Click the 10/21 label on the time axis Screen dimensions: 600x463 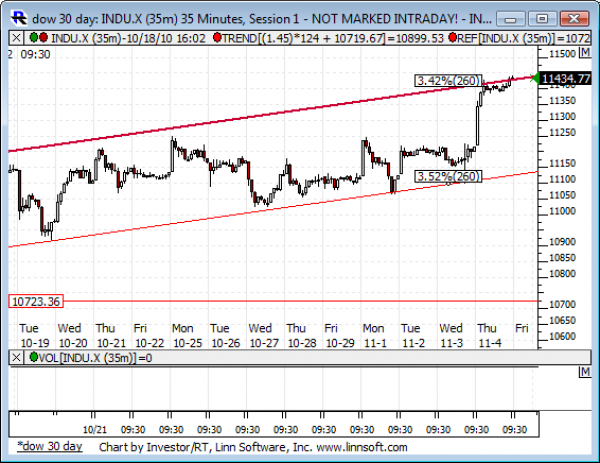click(95, 430)
